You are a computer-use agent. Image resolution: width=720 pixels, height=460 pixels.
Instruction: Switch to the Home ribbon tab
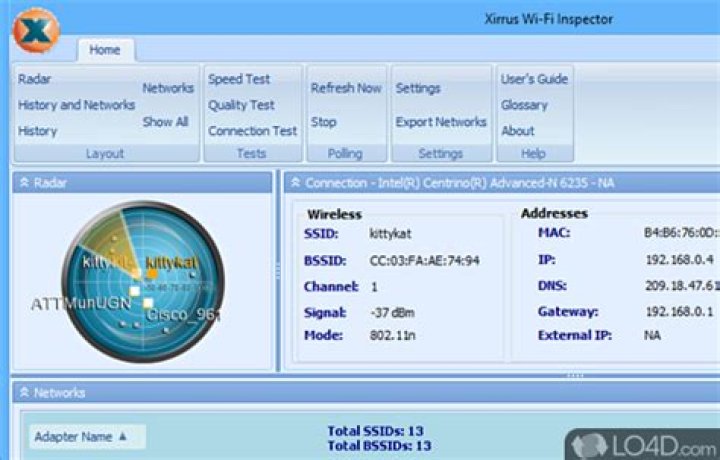tap(105, 50)
